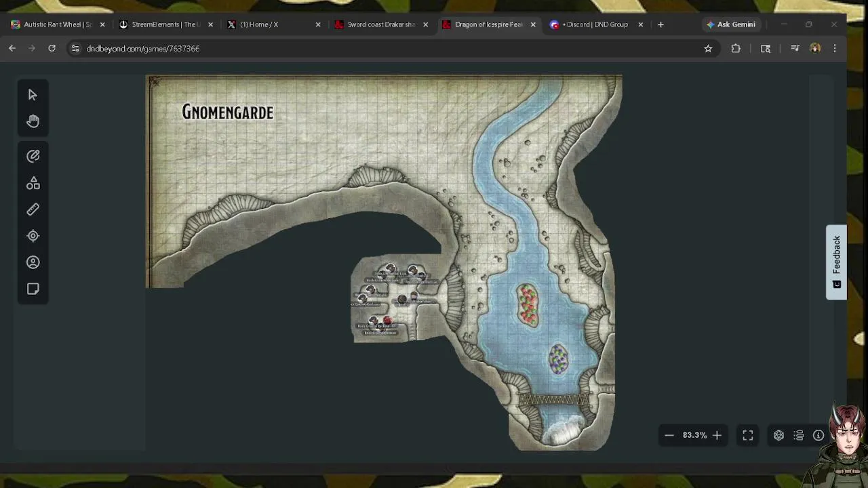Image resolution: width=868 pixels, height=488 pixels.
Task: Select the shapes tool
Action: click(x=33, y=183)
